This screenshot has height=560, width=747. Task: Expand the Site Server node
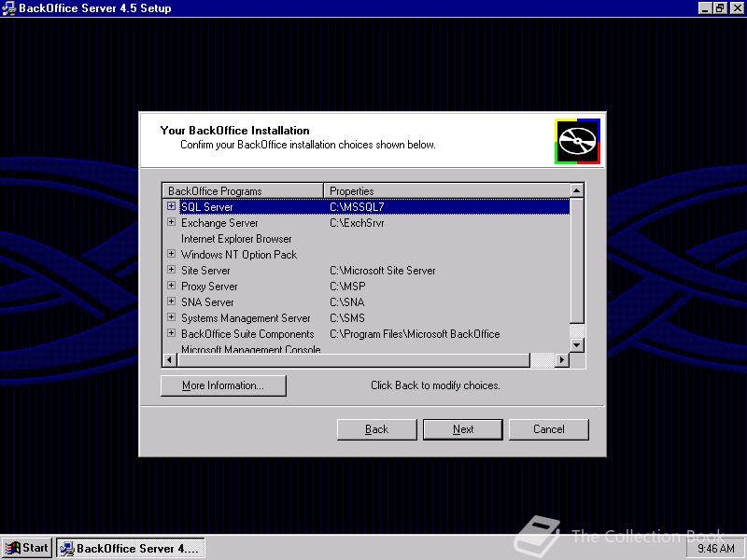click(171, 270)
